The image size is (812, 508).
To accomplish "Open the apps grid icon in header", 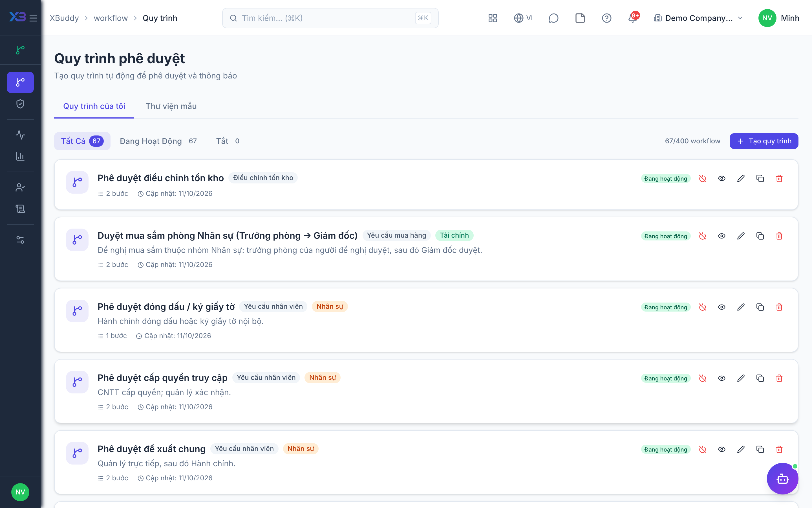I will [493, 18].
